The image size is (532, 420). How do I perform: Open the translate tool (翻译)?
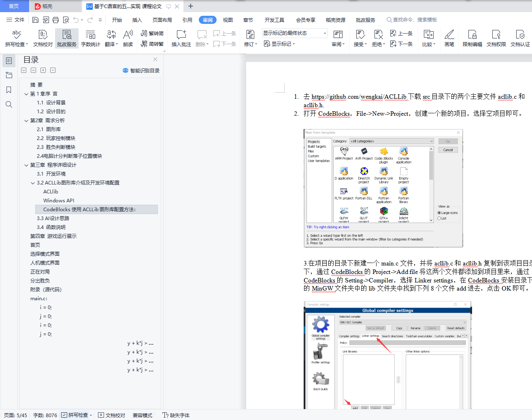click(111, 38)
